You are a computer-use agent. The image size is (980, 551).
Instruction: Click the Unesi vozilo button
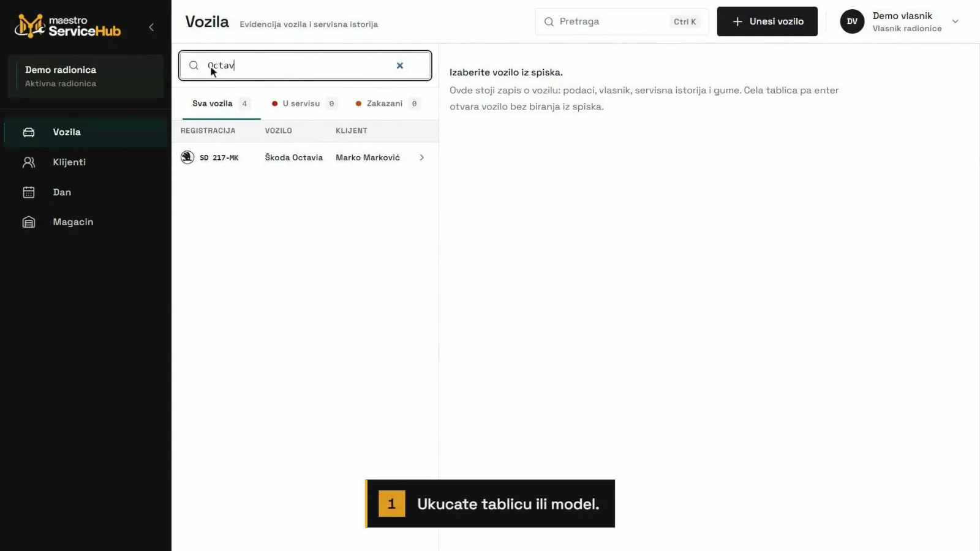pos(767,21)
